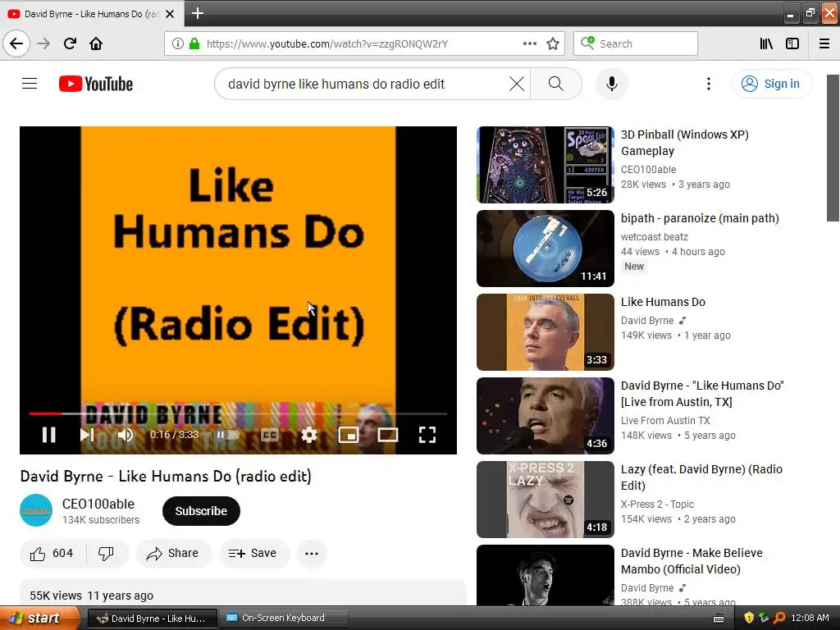Toggle closed captions CC button
Image resolution: width=840 pixels, height=630 pixels.
coord(269,435)
